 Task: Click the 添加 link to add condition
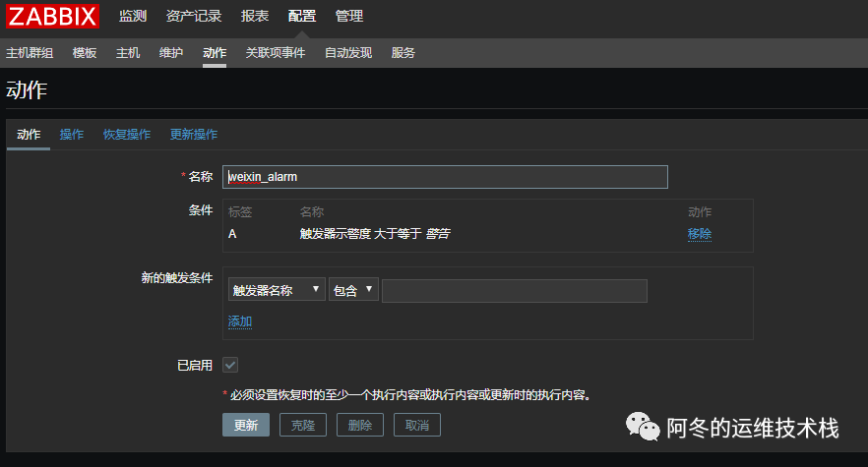240,321
